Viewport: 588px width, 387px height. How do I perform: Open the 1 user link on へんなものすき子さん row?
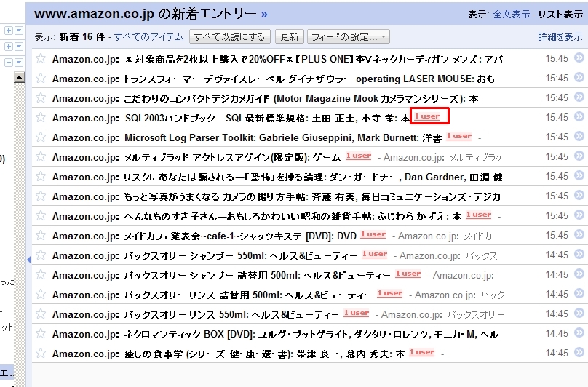[479, 215]
